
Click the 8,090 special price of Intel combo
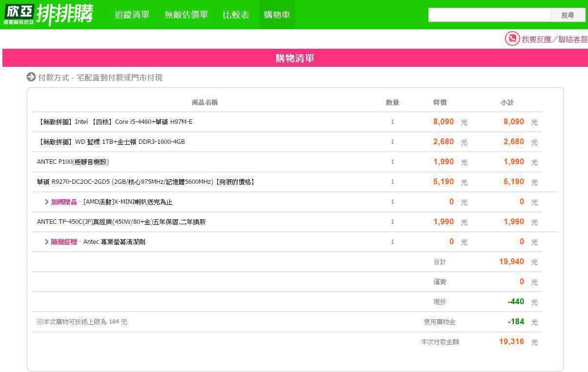pyautogui.click(x=444, y=122)
